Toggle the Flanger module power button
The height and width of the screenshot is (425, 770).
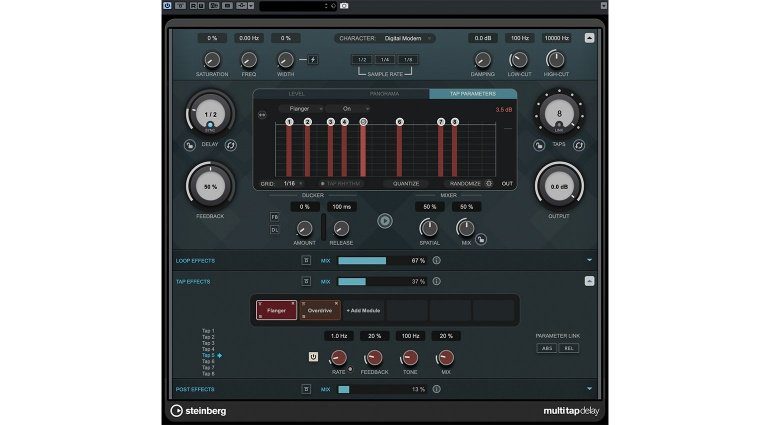(313, 356)
